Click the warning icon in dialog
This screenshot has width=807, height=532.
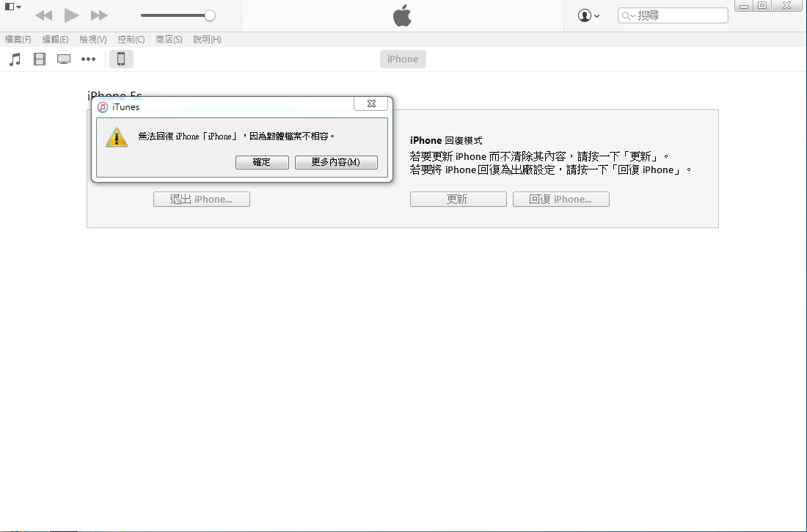coord(117,137)
